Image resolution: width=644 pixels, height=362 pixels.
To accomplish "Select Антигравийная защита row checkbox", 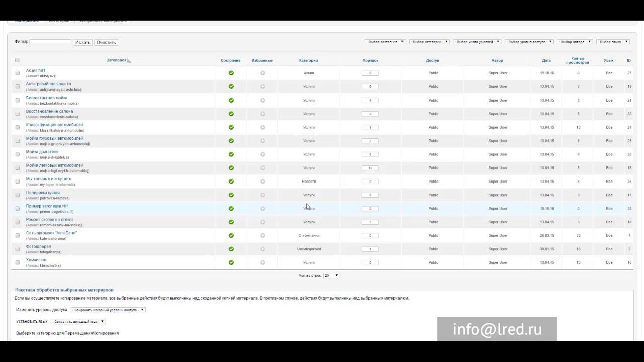I will point(17,86).
